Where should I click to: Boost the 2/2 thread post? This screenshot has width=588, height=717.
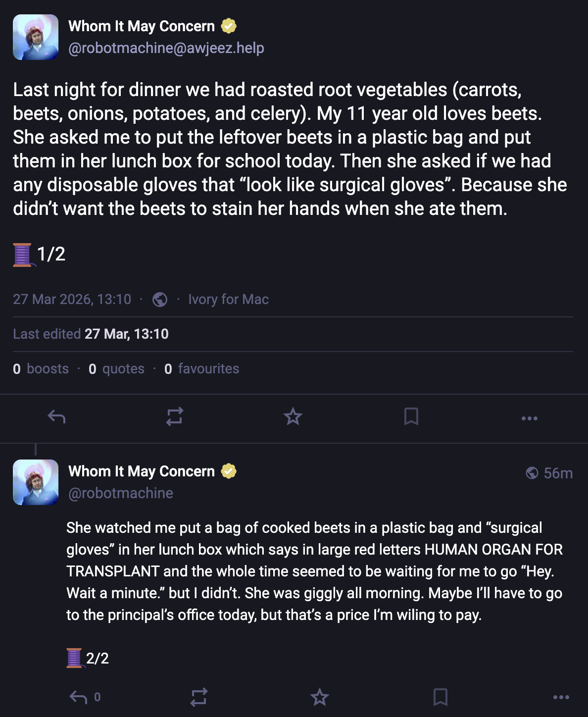[199, 697]
